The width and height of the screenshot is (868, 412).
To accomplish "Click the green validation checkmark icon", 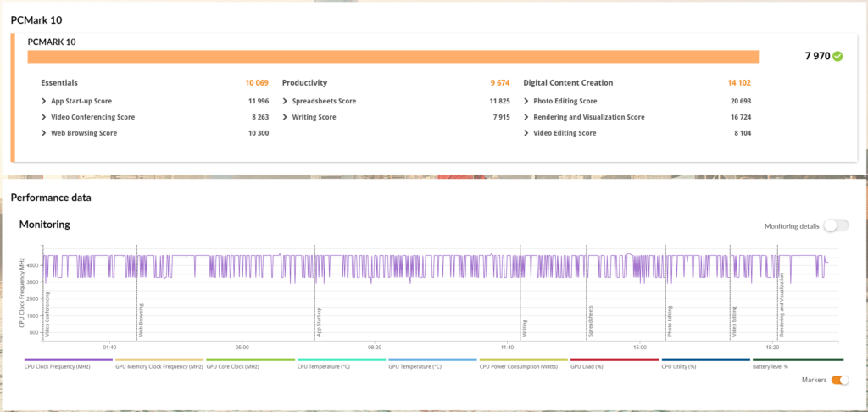I will pos(837,57).
